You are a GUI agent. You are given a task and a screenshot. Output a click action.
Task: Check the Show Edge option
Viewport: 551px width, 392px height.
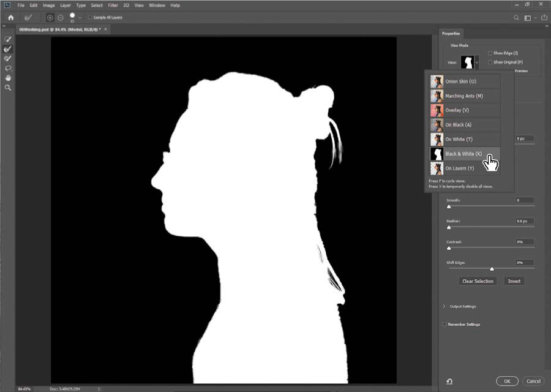coord(490,53)
